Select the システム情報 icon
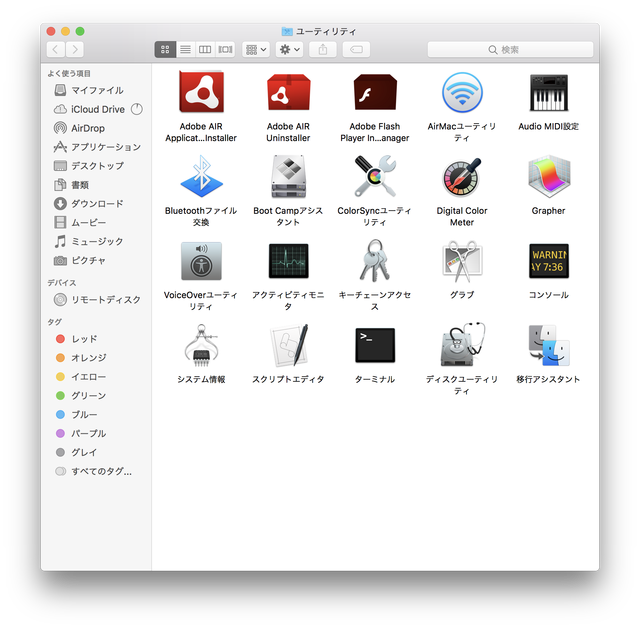640x629 pixels. click(201, 345)
